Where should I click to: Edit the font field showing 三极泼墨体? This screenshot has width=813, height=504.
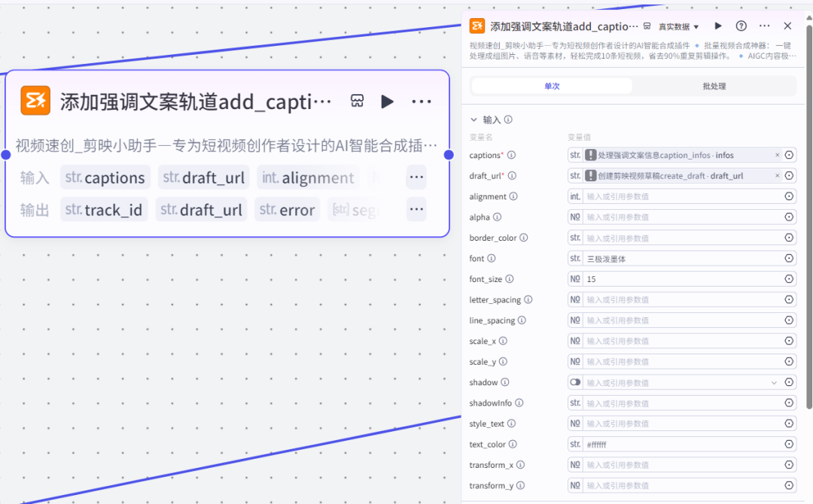pos(682,259)
